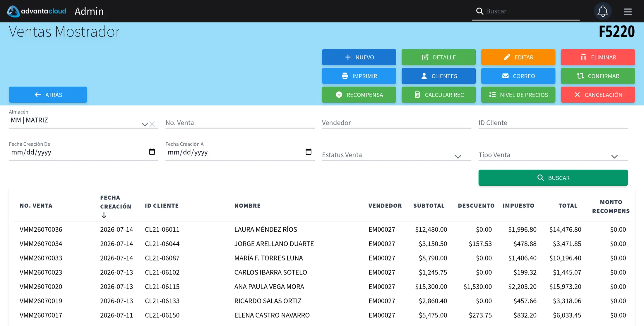Expand the Almacén dropdown arrow
The width and height of the screenshot is (644, 326).
click(145, 124)
